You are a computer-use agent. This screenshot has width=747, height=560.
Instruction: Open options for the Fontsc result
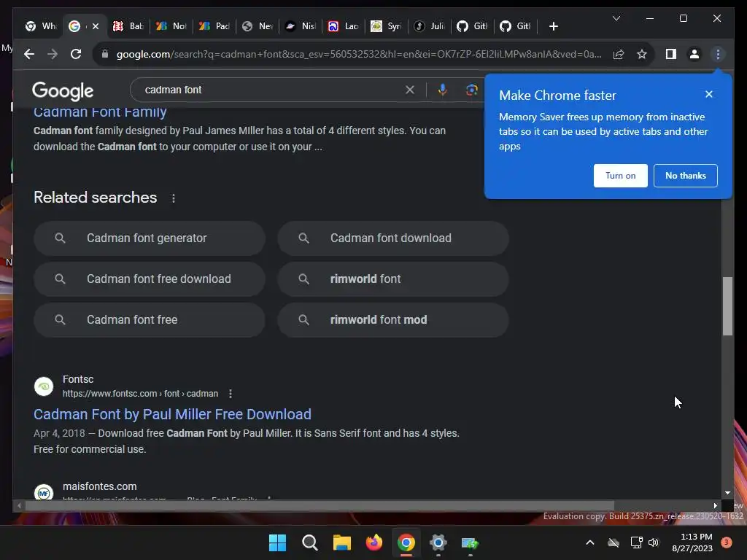pyautogui.click(x=231, y=394)
